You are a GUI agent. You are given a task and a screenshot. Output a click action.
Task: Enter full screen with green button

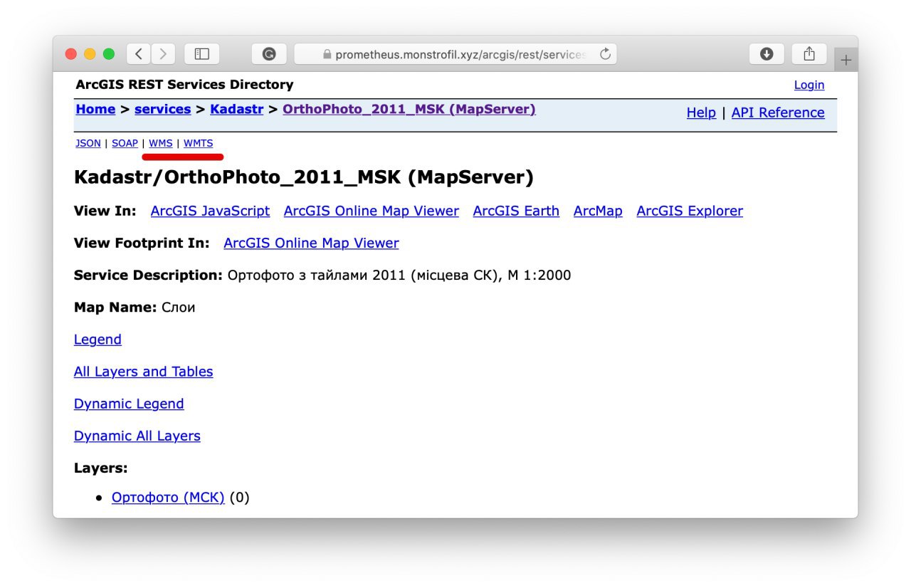coord(109,54)
